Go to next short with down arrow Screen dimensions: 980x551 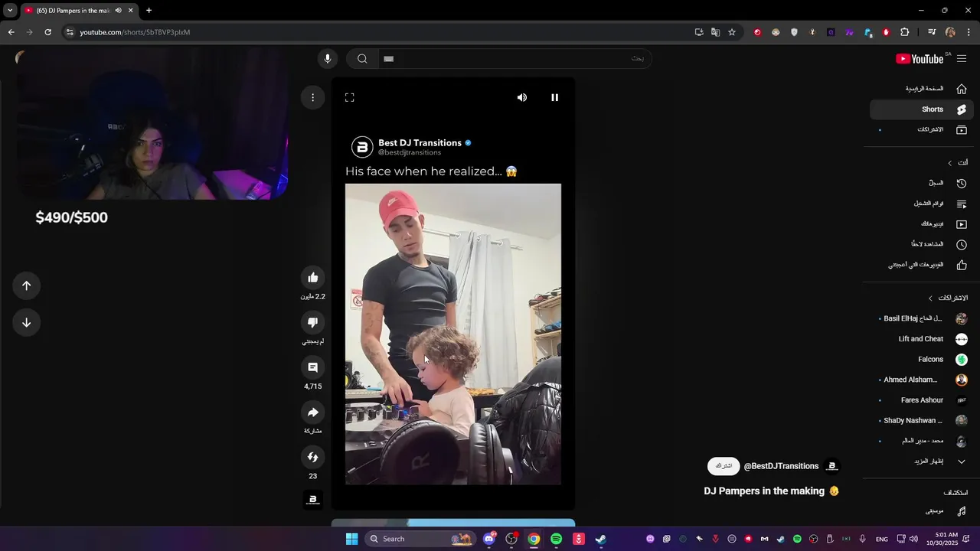(26, 322)
